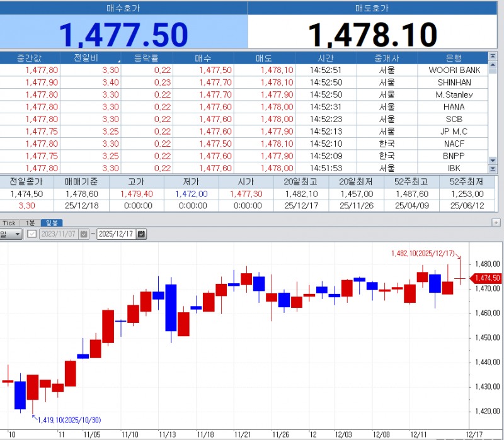Jump to bottom of quote list scrollbar
The width and height of the screenshot is (504, 440).
pos(493,169)
